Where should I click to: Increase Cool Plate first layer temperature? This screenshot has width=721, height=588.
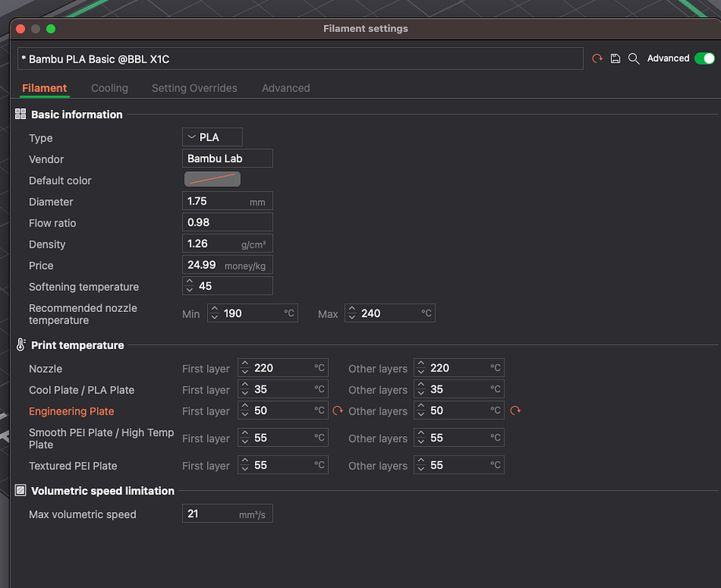245,384
